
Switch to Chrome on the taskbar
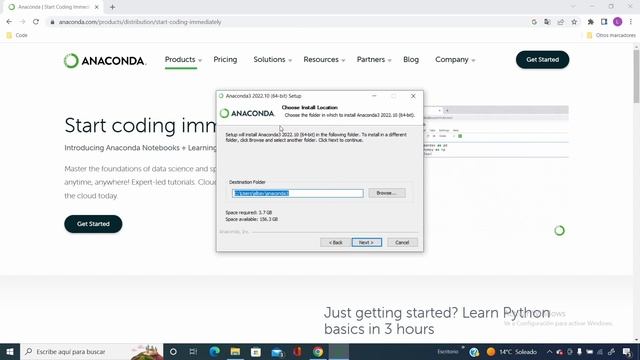318,351
